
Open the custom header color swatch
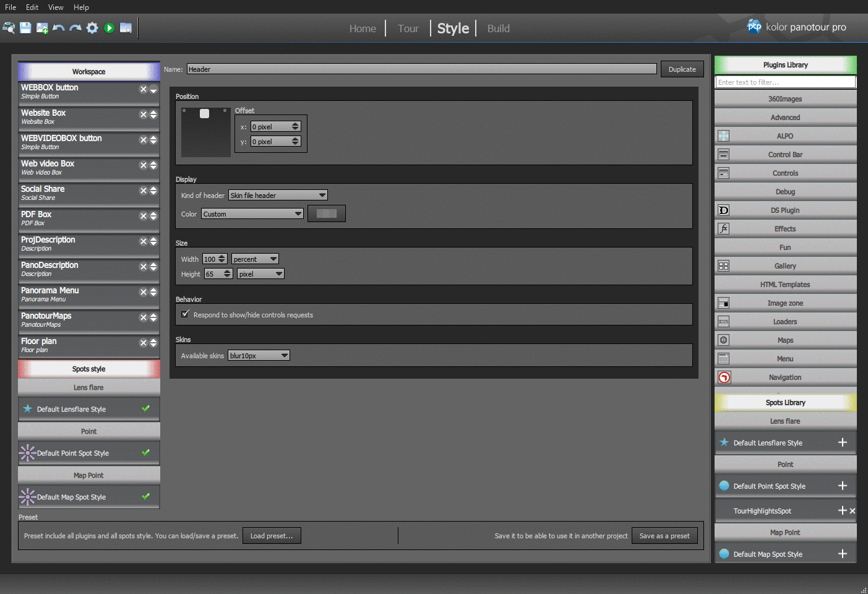click(326, 213)
